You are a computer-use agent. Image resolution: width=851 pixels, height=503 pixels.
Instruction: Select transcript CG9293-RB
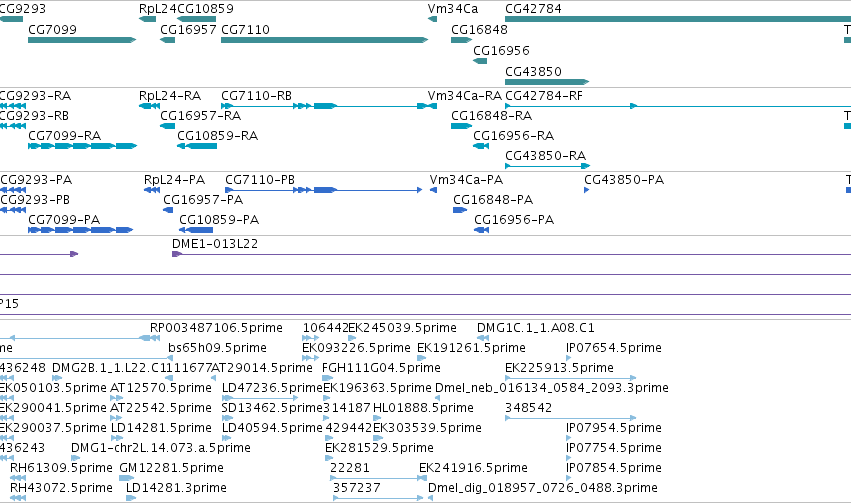pos(34,116)
